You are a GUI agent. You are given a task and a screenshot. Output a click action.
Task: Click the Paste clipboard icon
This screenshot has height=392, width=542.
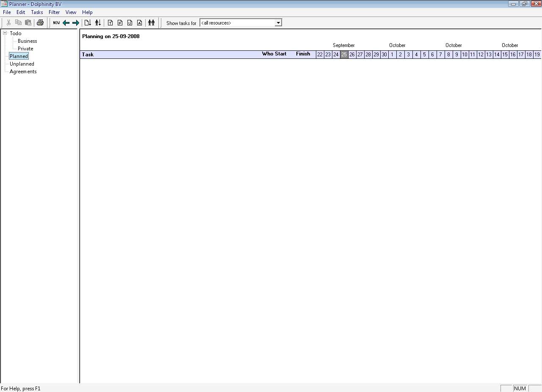(x=28, y=23)
